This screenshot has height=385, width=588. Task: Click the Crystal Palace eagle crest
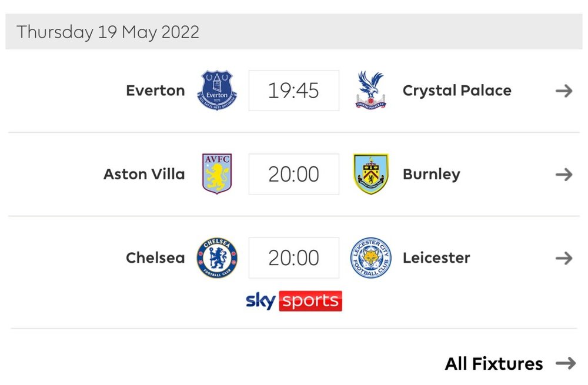tap(370, 91)
